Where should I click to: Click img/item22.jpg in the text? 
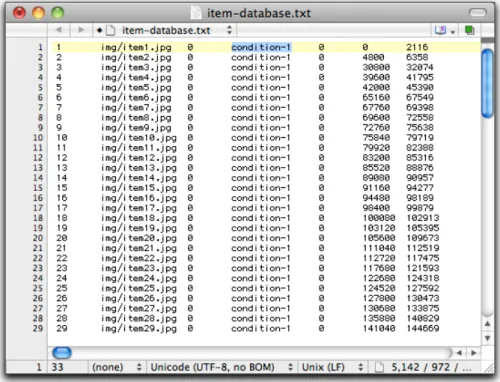tap(139, 258)
